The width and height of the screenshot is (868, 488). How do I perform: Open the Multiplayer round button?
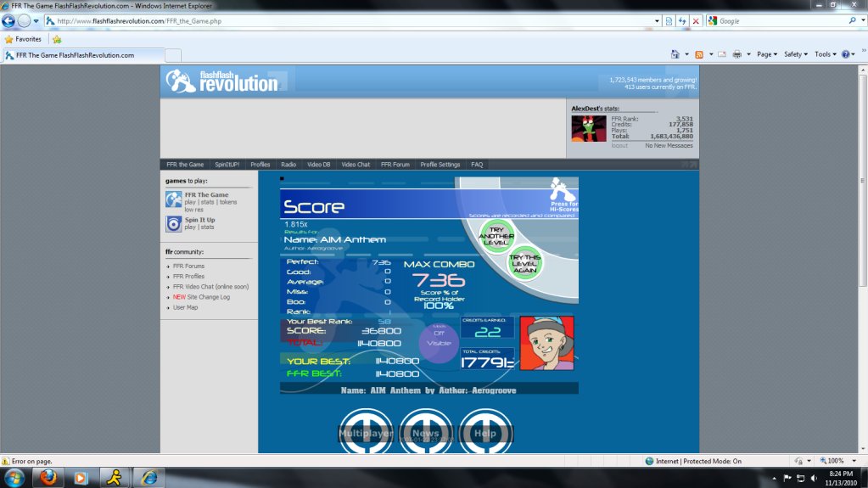[x=366, y=433]
